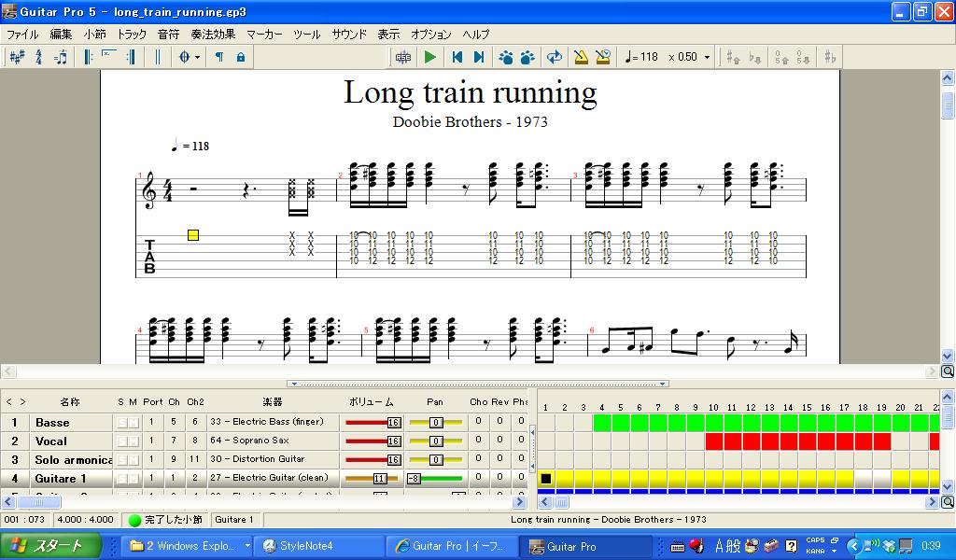956x560 pixels.
Task: Solo the Solo armonica track
Action: click(x=121, y=460)
